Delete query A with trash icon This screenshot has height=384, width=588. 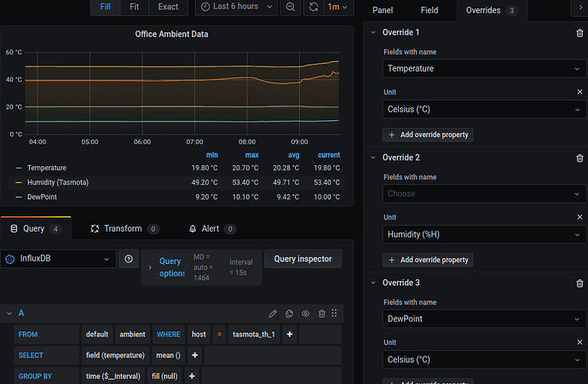(322, 313)
